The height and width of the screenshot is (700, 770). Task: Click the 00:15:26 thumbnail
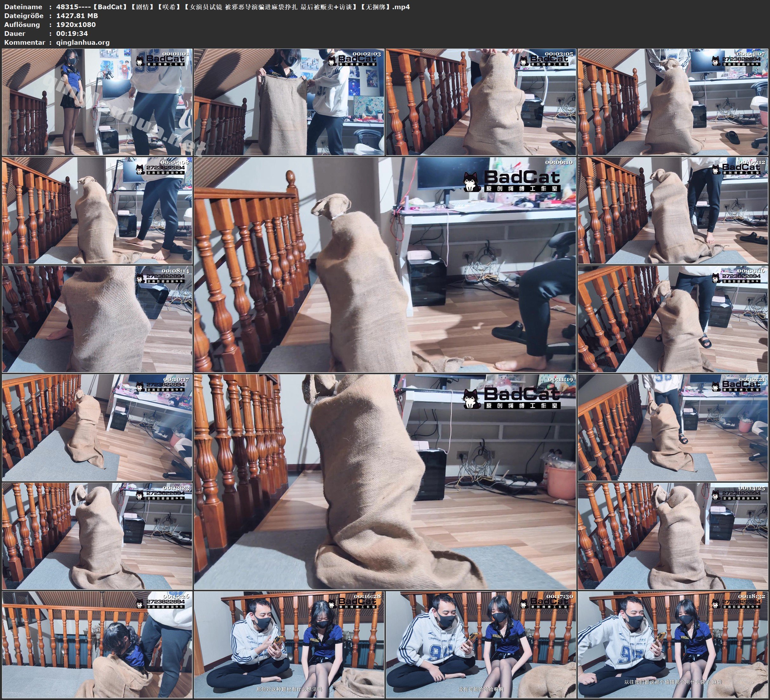(x=97, y=644)
